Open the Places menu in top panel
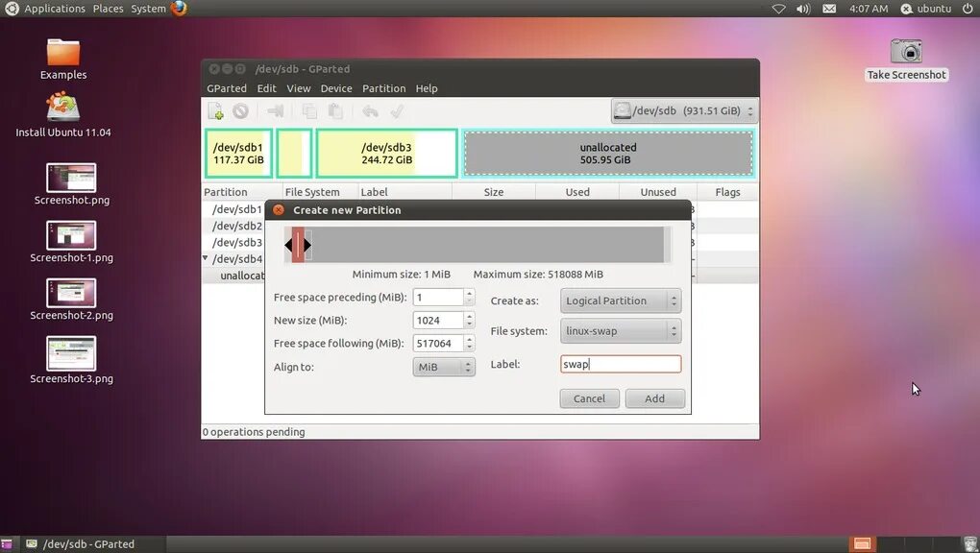 coord(109,9)
